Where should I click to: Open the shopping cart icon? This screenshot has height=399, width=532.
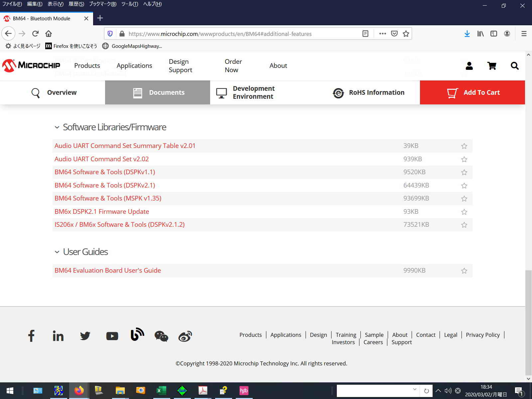point(492,66)
